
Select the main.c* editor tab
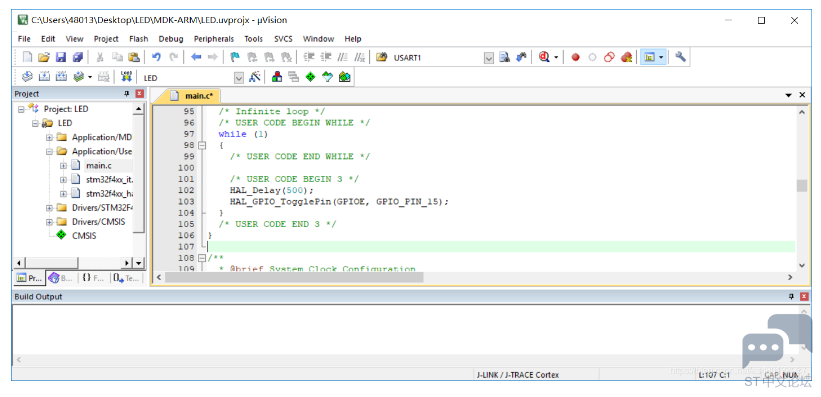point(192,96)
